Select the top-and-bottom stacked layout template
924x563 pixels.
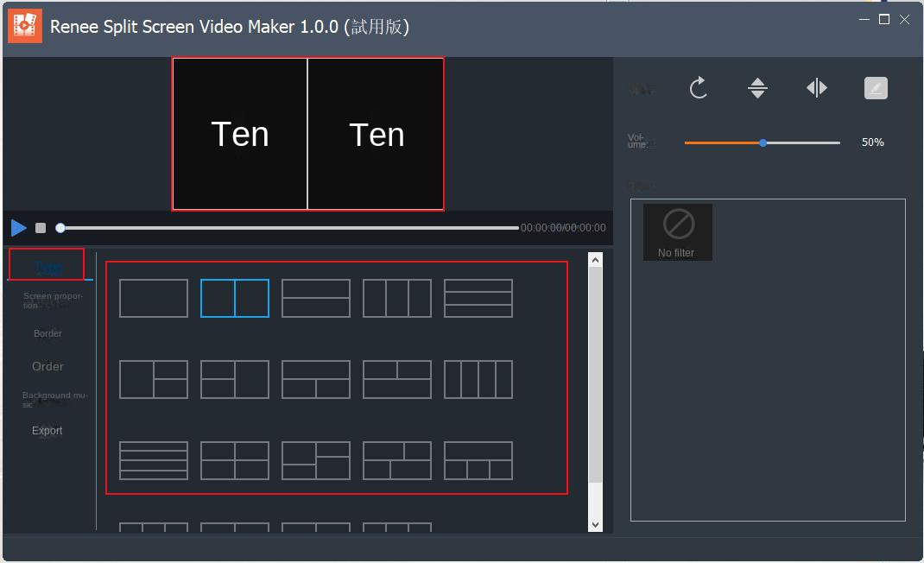(315, 297)
